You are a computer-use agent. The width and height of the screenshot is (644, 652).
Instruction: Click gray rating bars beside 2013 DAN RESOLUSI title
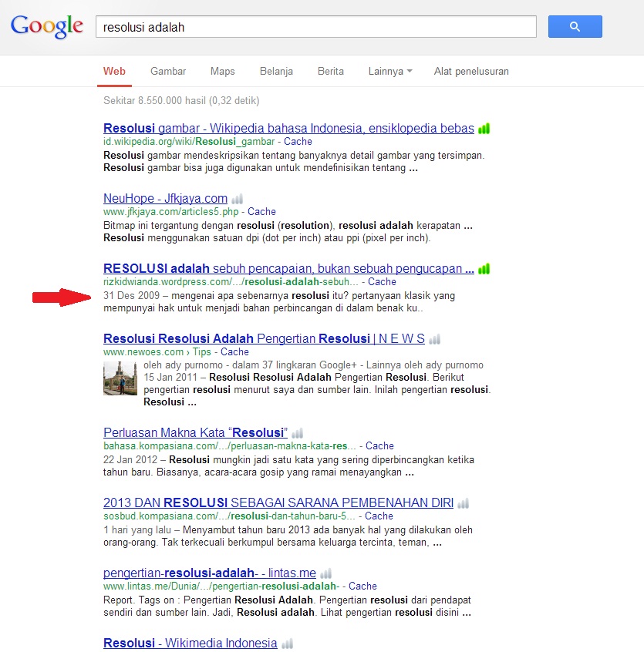pyautogui.click(x=463, y=503)
